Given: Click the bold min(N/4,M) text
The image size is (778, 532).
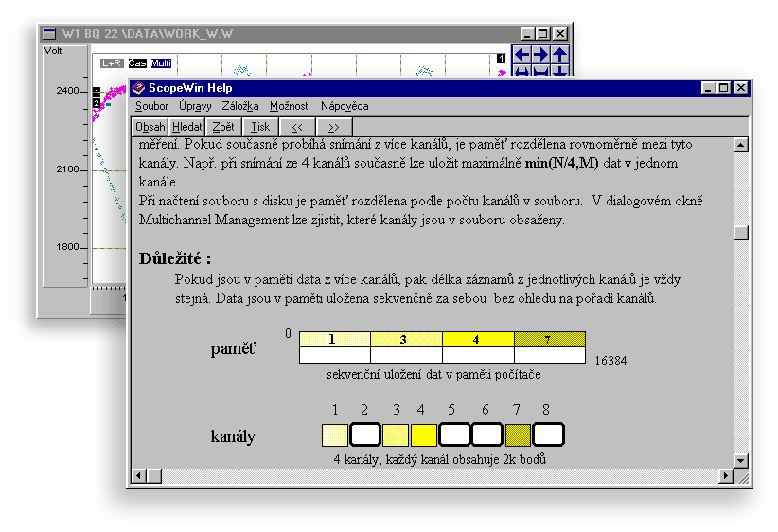Looking at the screenshot, I should pos(561,163).
